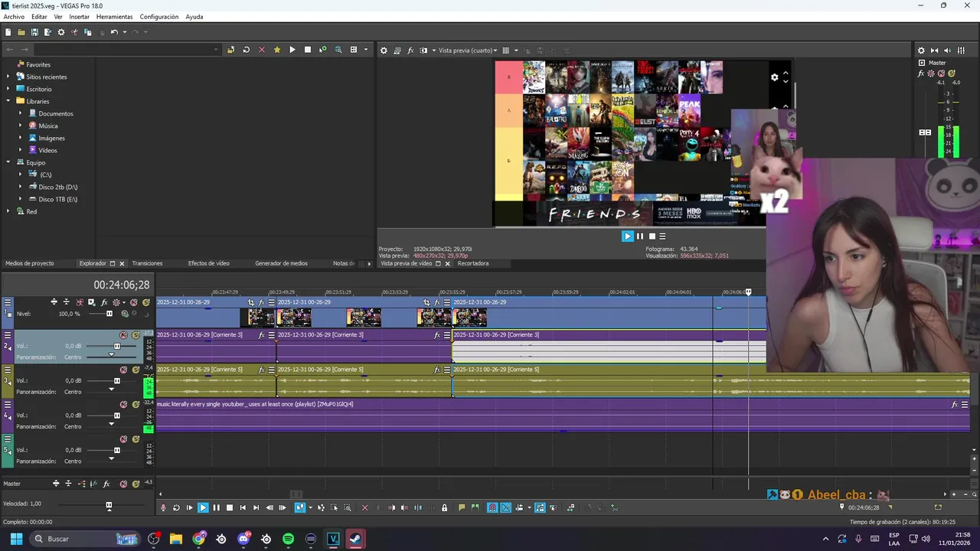This screenshot has height=551, width=980.
Task: Open the Insertar menu
Action: point(79,17)
